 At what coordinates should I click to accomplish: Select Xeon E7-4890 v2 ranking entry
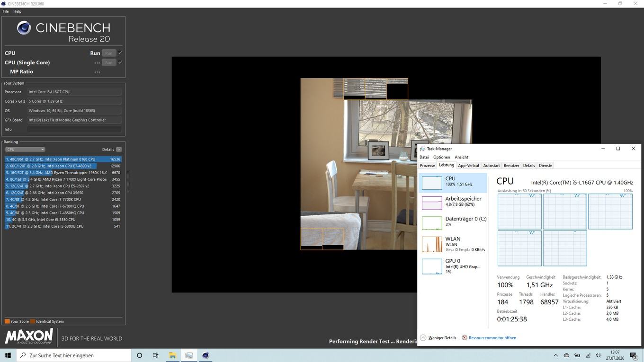coord(63,166)
